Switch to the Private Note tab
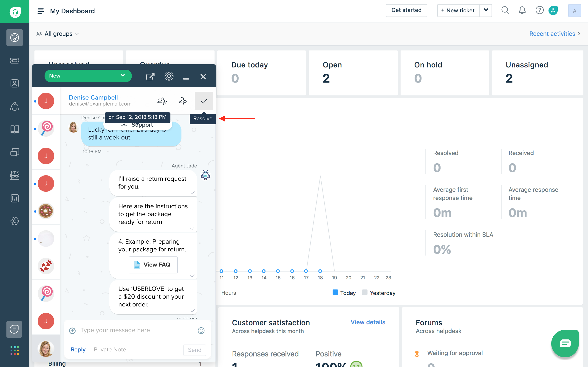Screen dimensions: 588x367 [x=110, y=350]
